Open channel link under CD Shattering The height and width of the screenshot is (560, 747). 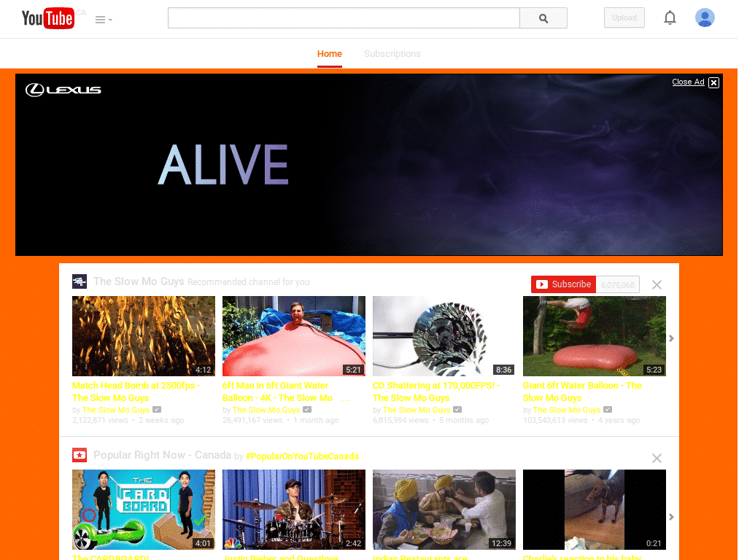pyautogui.click(x=417, y=410)
